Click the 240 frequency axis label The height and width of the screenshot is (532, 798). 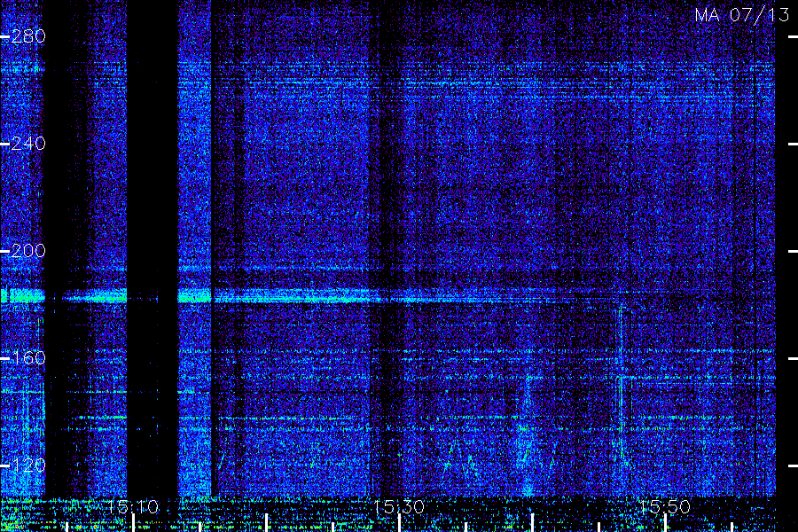coord(28,144)
